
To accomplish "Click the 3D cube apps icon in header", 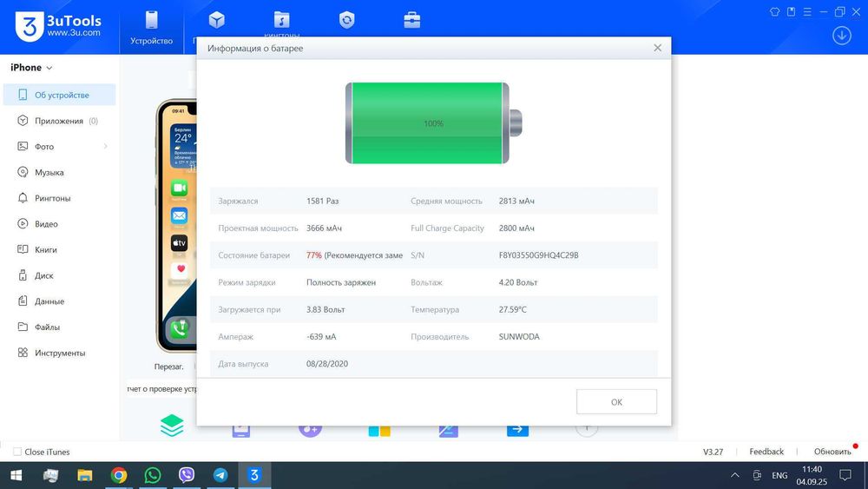I will 216,20.
